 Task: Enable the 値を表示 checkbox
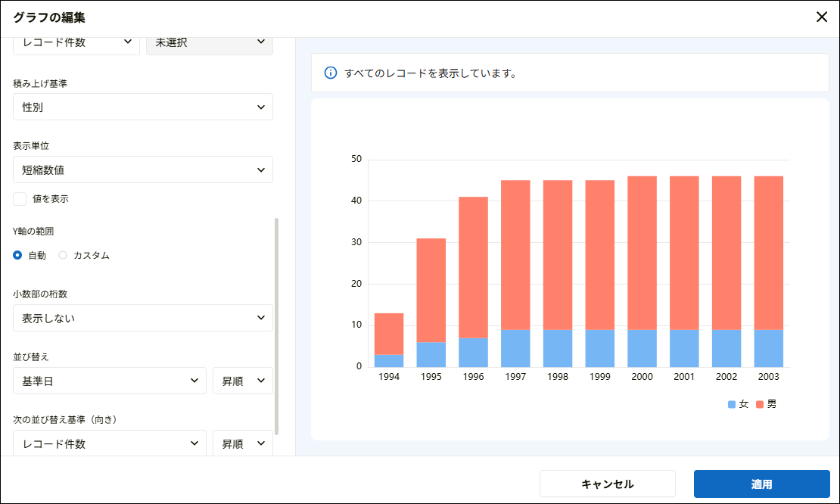tap(19, 198)
